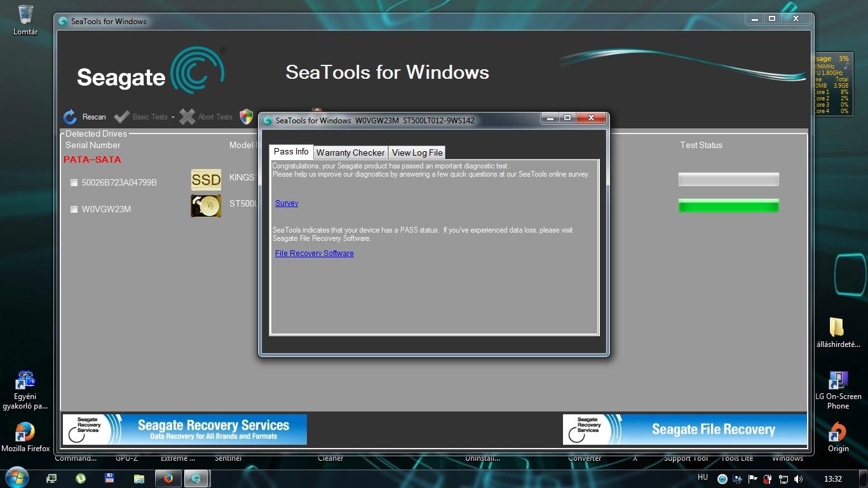The image size is (868, 488).
Task: Minimize the SeaTools pass info dialog
Action: coord(550,118)
